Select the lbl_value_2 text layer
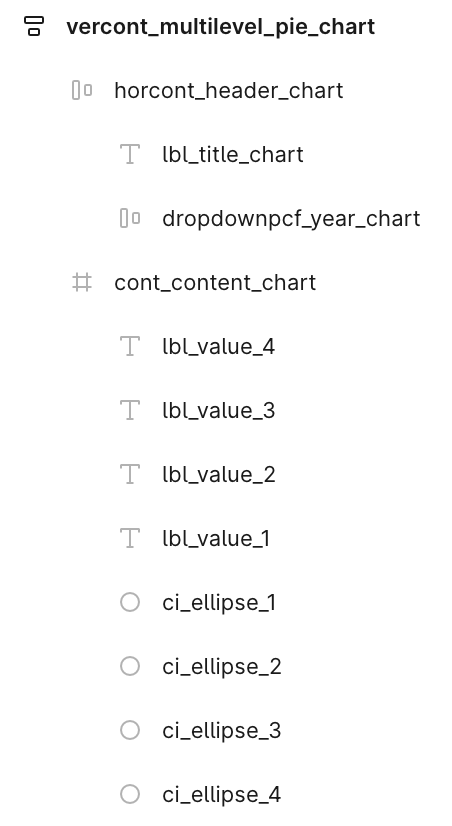The image size is (452, 826). point(219,475)
